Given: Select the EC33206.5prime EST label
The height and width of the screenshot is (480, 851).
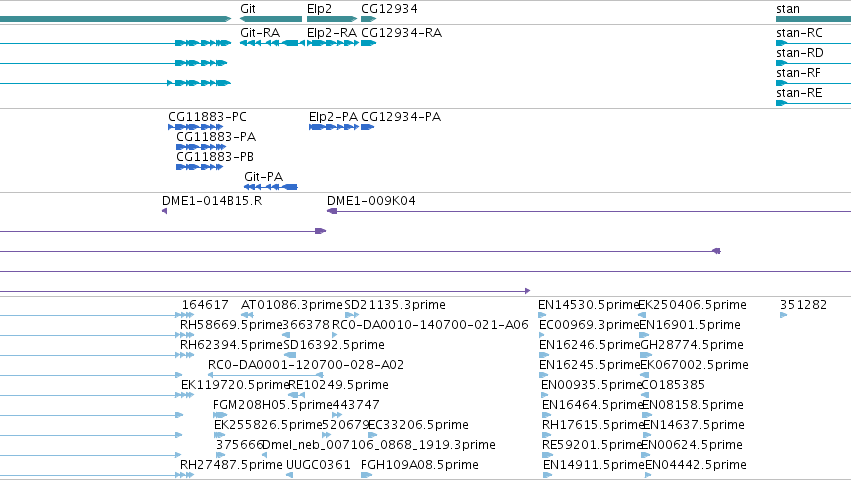Looking at the screenshot, I should (x=418, y=426).
